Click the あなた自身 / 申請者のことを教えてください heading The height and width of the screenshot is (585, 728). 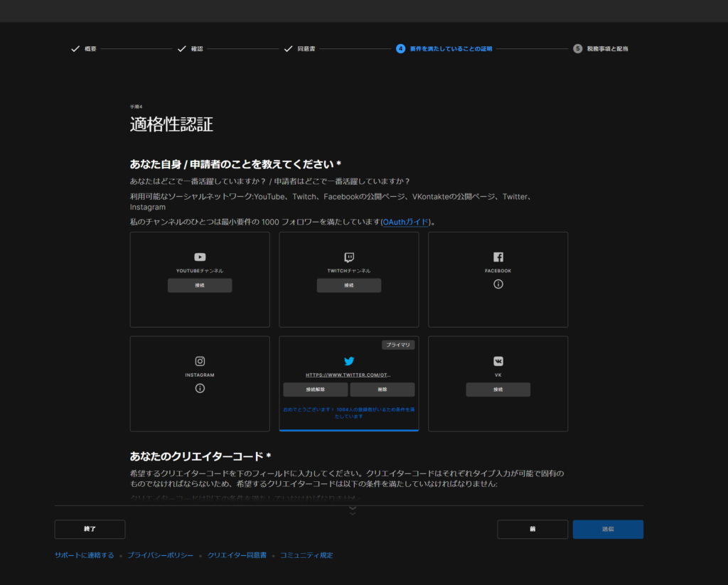pyautogui.click(x=235, y=164)
